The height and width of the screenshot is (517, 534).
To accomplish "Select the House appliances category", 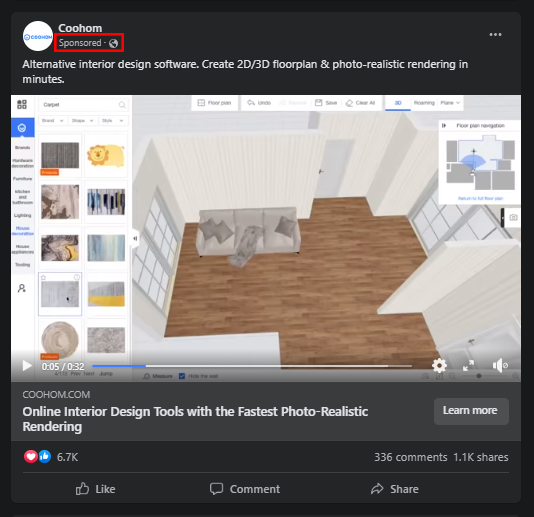I will 23,249.
